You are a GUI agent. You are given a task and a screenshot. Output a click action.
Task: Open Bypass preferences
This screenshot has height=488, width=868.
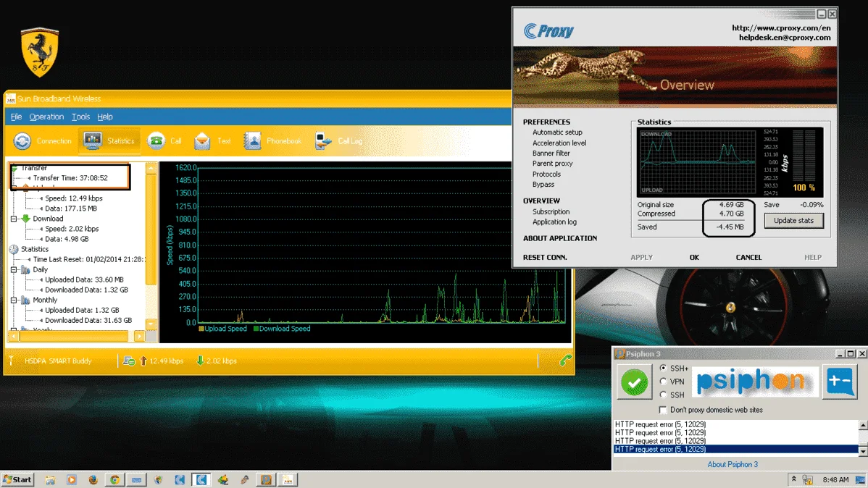tap(543, 184)
